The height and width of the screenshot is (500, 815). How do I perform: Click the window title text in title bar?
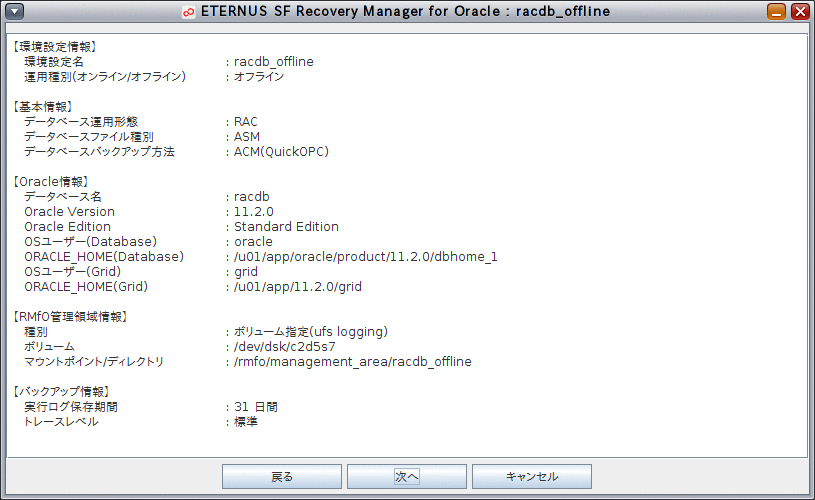coord(405,11)
